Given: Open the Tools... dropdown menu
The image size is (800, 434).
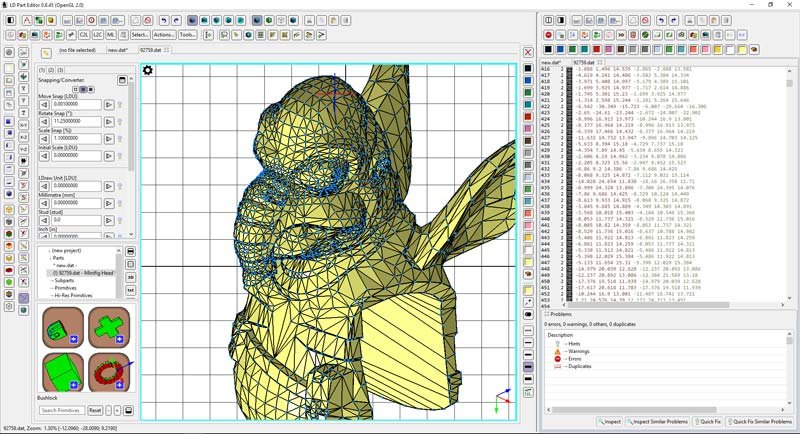Looking at the screenshot, I should 188,35.
